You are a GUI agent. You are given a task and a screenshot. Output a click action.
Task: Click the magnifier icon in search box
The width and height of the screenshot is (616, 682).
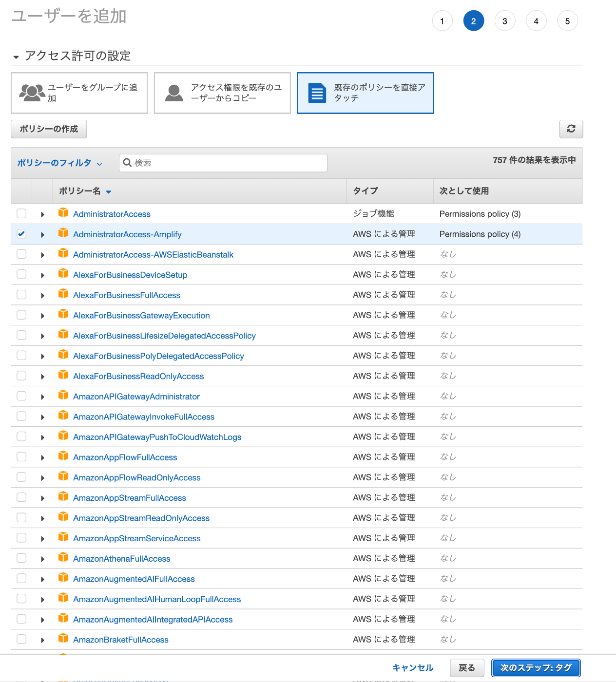(x=127, y=163)
